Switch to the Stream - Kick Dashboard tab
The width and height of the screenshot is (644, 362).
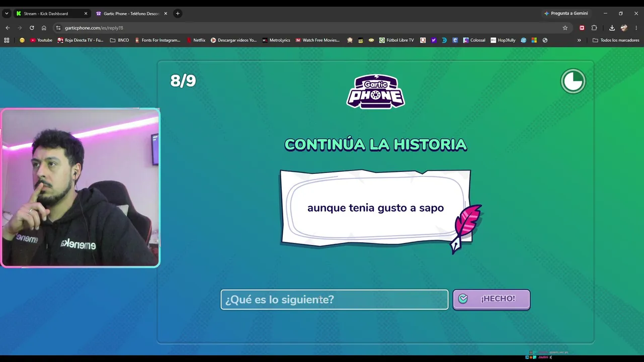(52, 14)
